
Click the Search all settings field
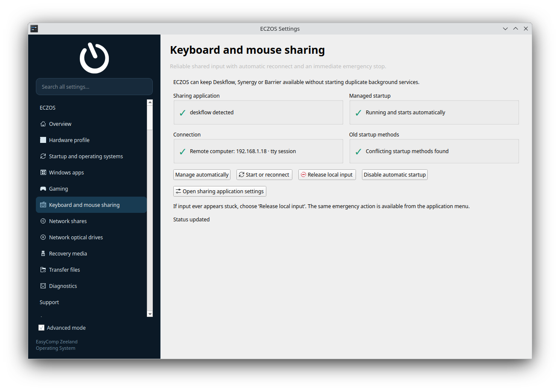(x=94, y=87)
